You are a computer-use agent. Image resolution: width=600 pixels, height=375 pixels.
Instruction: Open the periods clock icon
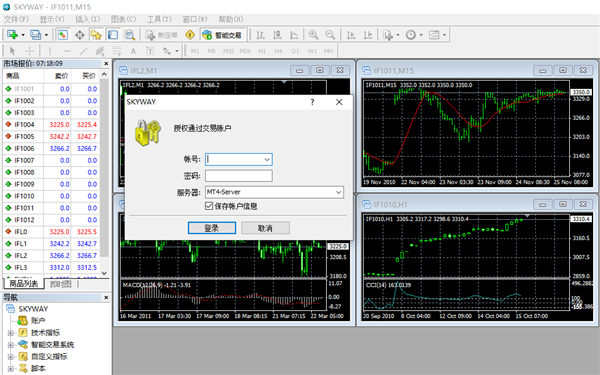pyautogui.click(x=411, y=35)
